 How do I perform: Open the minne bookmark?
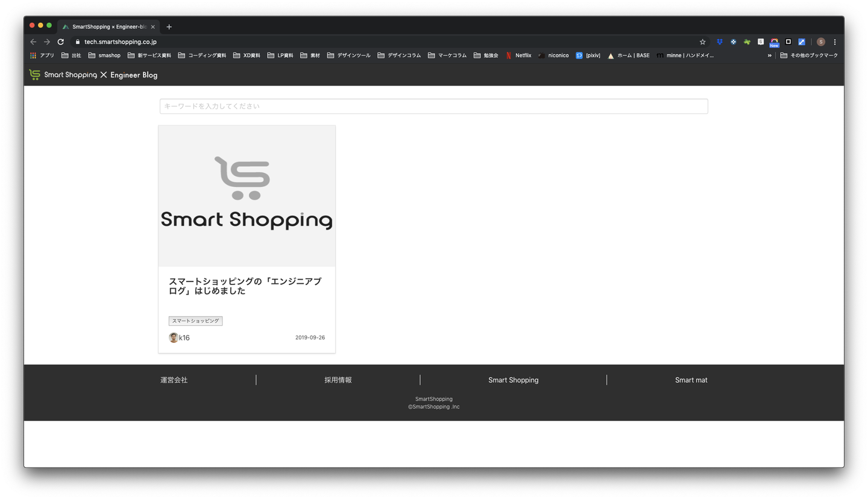tap(685, 55)
